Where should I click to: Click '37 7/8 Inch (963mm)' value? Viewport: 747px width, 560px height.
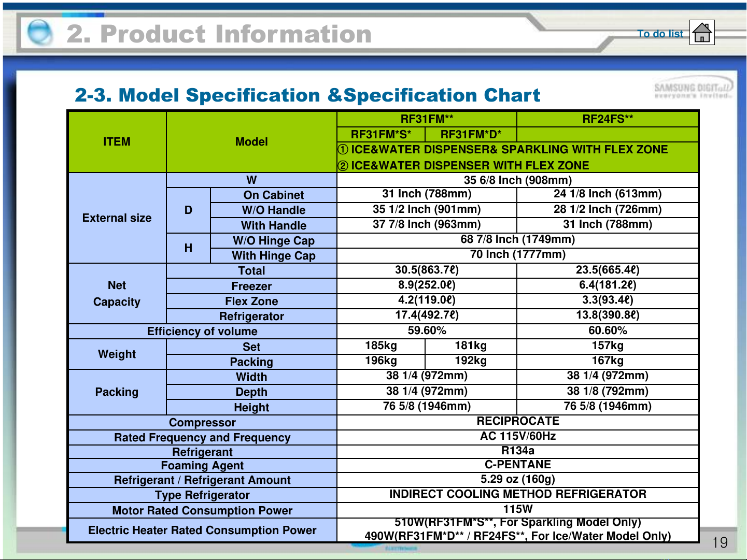[x=427, y=224]
